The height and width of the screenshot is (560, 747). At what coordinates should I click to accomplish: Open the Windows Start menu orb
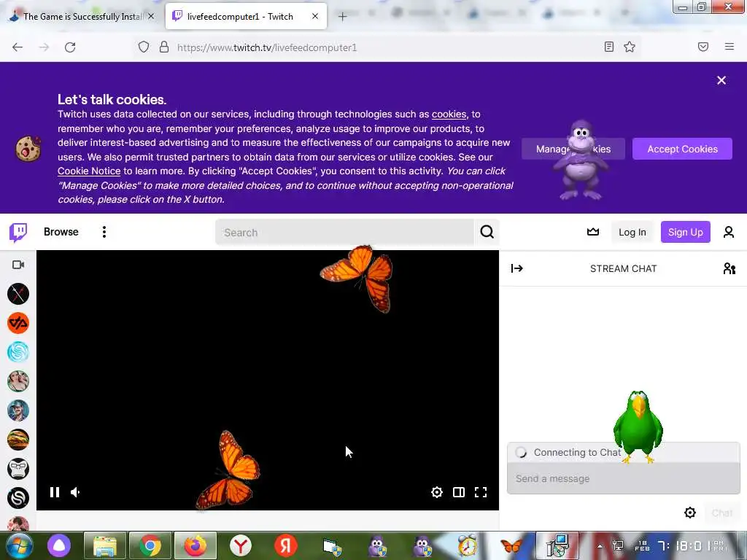click(19, 545)
